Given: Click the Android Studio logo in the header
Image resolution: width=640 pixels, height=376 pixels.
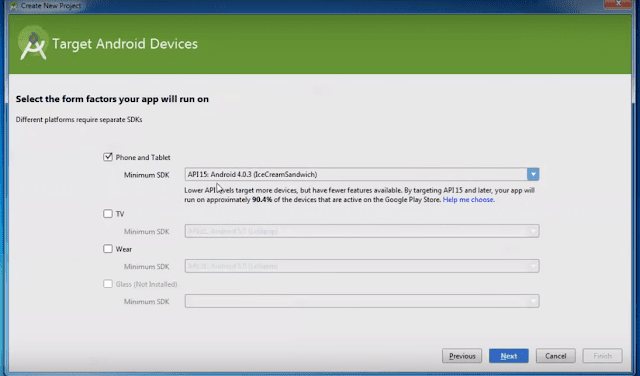Looking at the screenshot, I should tap(33, 44).
